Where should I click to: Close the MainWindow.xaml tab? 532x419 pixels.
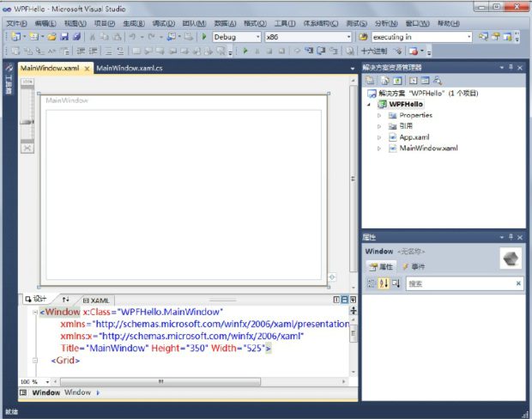click(88, 69)
